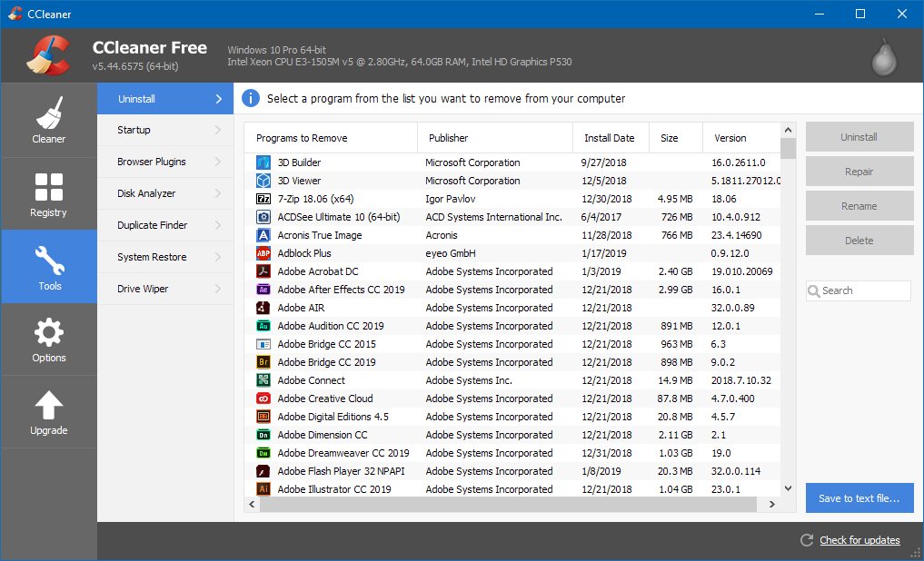Screen dimensions: 924x561
Task: Open the Startup tools tab
Action: click(165, 130)
